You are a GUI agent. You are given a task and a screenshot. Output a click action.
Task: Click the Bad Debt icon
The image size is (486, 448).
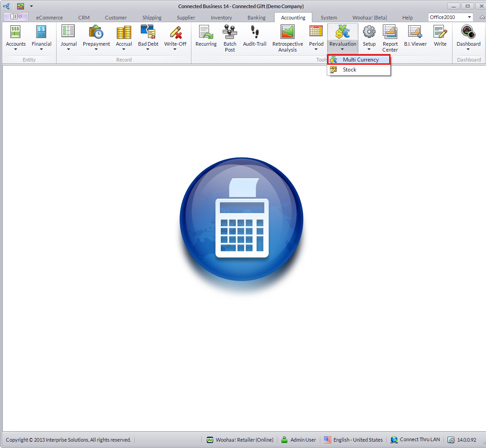tap(148, 32)
